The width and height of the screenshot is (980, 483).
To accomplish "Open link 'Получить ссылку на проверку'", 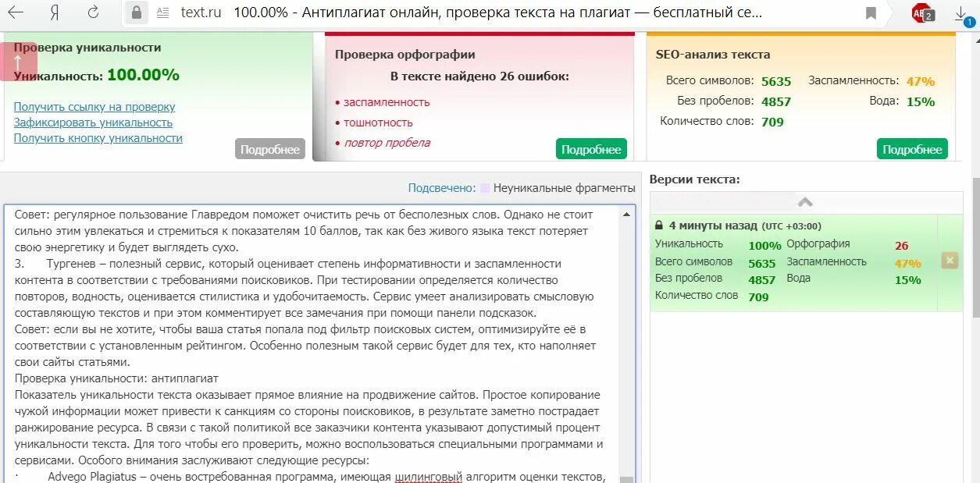I will [x=94, y=107].
